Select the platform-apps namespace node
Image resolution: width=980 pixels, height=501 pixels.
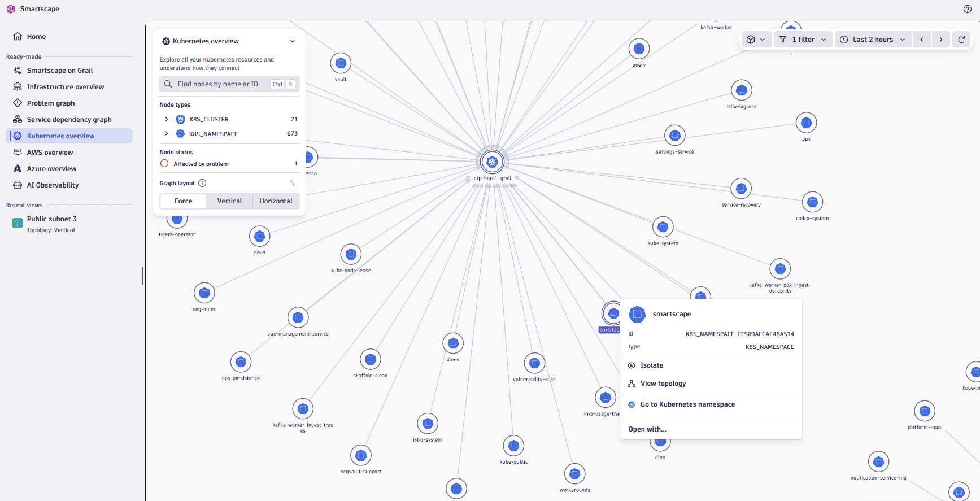[925, 411]
